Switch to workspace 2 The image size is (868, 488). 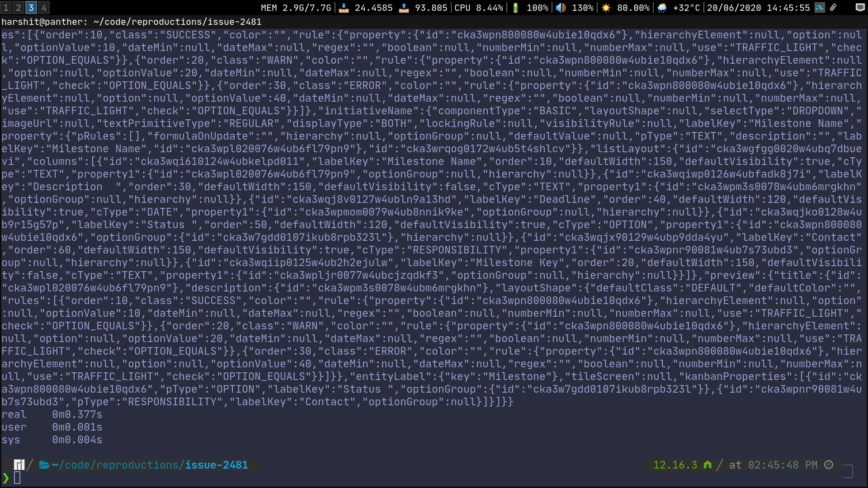click(x=18, y=7)
